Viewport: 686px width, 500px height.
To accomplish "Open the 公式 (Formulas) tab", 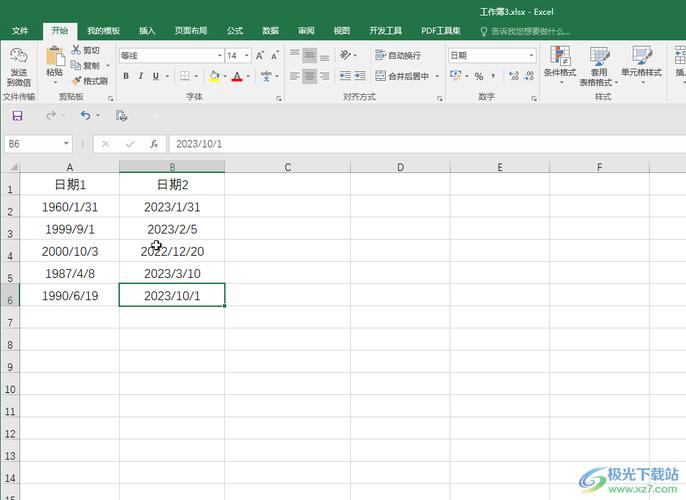I will coord(235,31).
